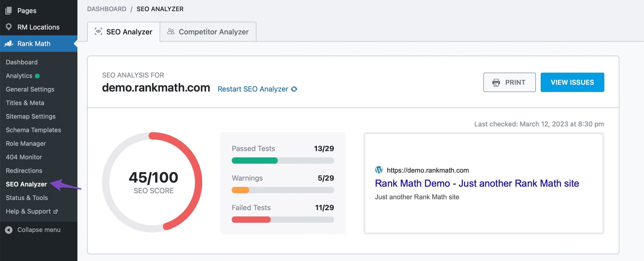Click the green Analytics status dot
Viewport: 644px width, 261px height.
[37, 76]
